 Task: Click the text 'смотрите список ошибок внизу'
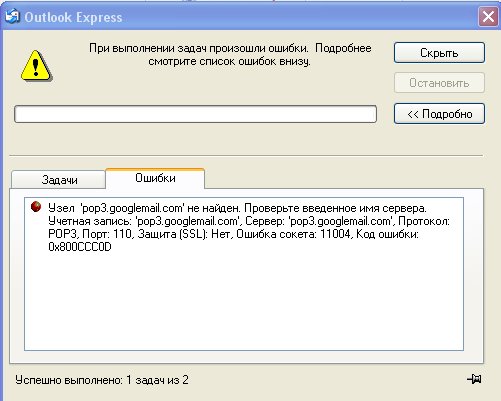click(x=229, y=62)
